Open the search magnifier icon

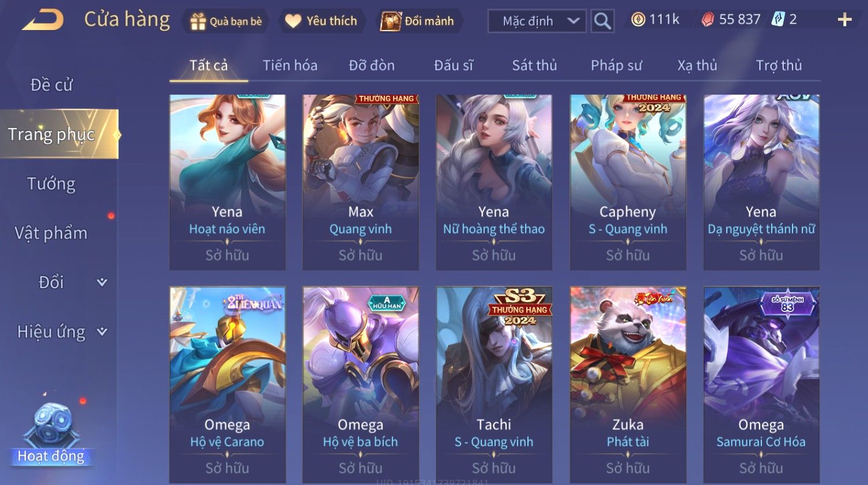coord(602,21)
